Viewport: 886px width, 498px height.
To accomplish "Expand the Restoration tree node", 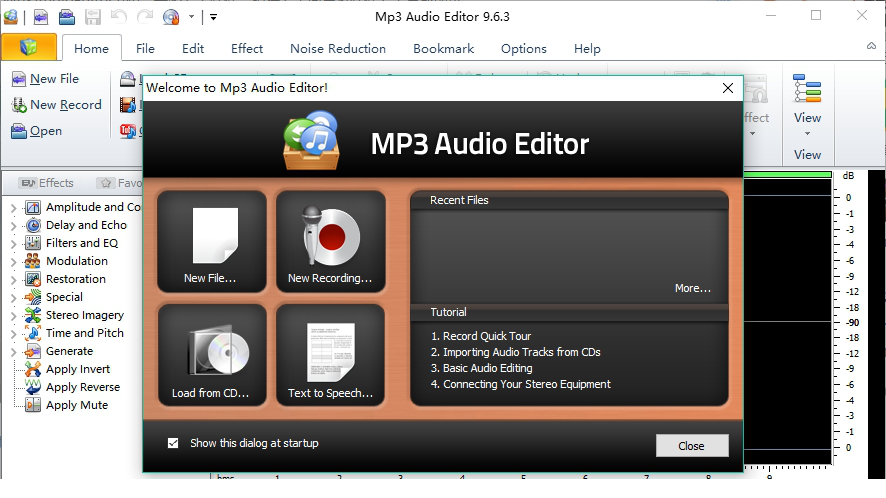I will pos(14,280).
